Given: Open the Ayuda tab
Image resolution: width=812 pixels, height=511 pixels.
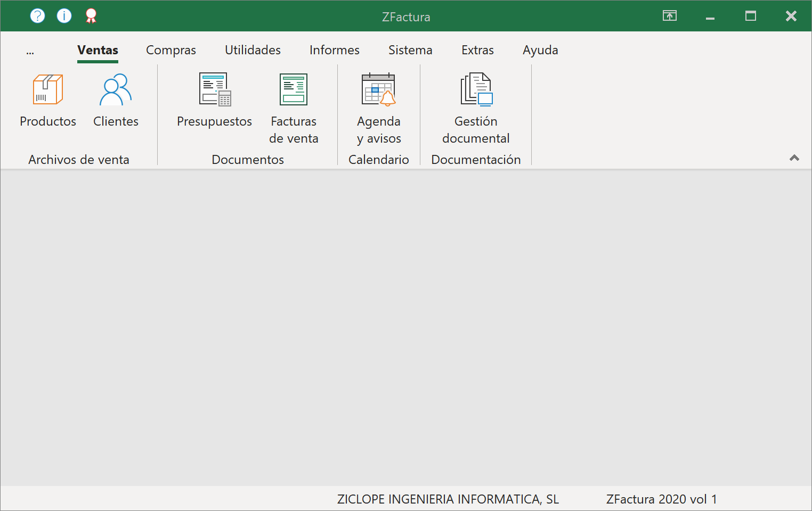Looking at the screenshot, I should pos(540,50).
